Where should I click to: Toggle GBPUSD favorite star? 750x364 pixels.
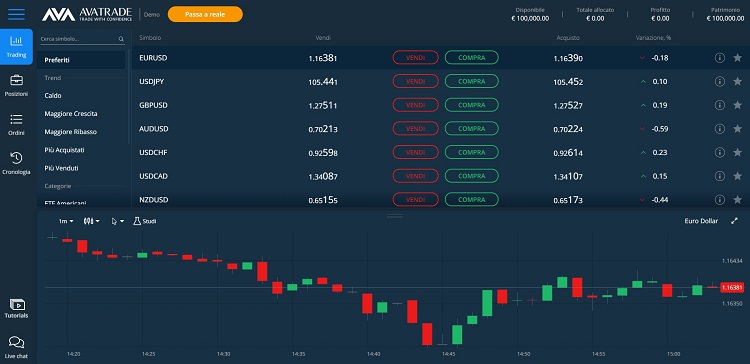coord(737,105)
